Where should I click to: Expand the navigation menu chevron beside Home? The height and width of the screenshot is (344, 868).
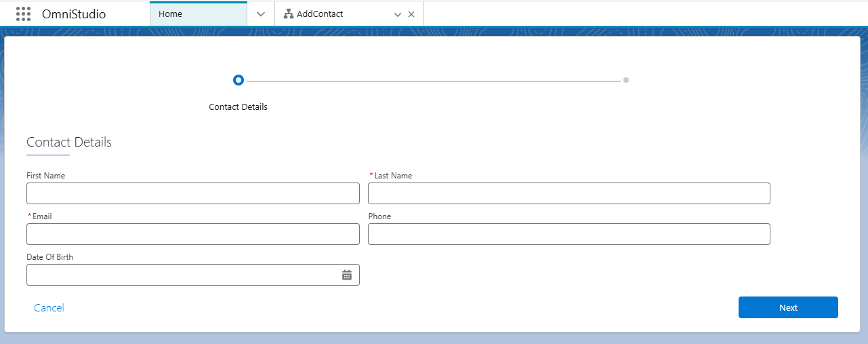pos(261,14)
